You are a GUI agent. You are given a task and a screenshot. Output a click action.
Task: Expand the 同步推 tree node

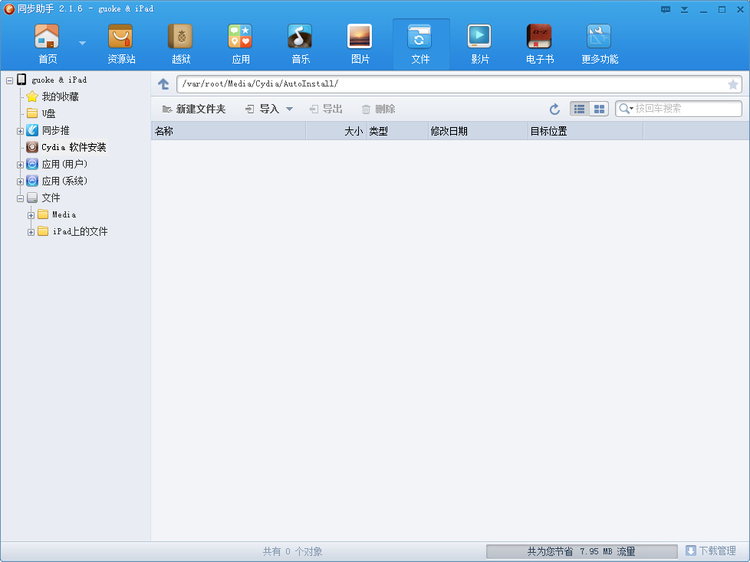click(x=20, y=131)
